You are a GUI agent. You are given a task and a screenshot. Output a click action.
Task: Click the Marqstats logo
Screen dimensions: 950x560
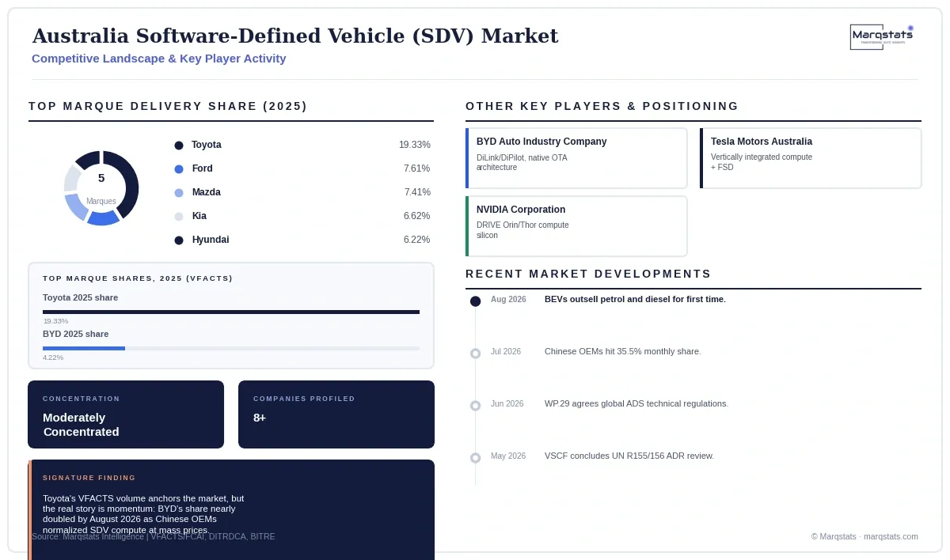(882, 36)
